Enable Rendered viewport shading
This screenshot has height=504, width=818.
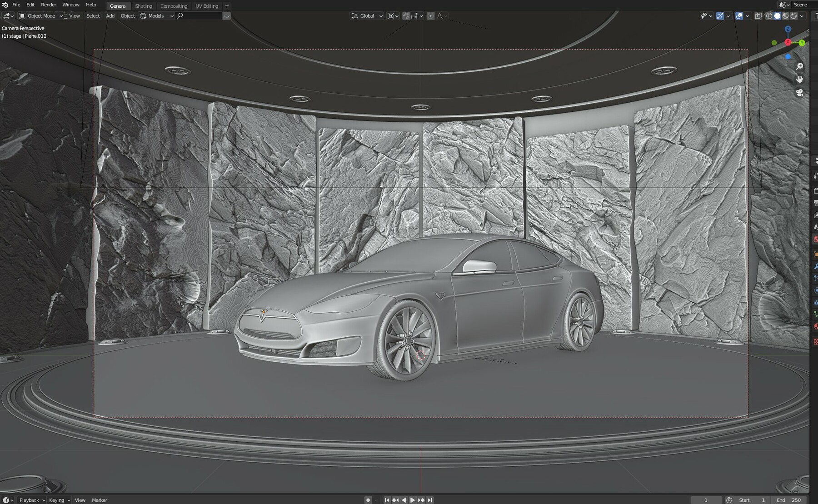tap(794, 15)
